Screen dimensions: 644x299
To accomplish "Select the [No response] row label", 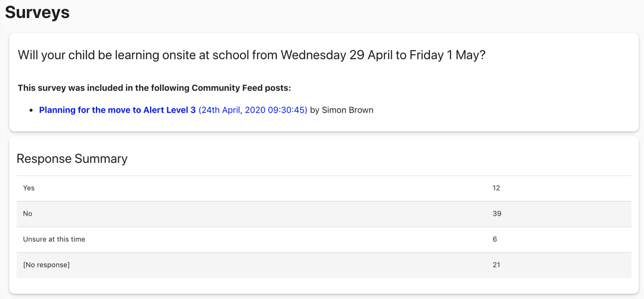I will [46, 265].
